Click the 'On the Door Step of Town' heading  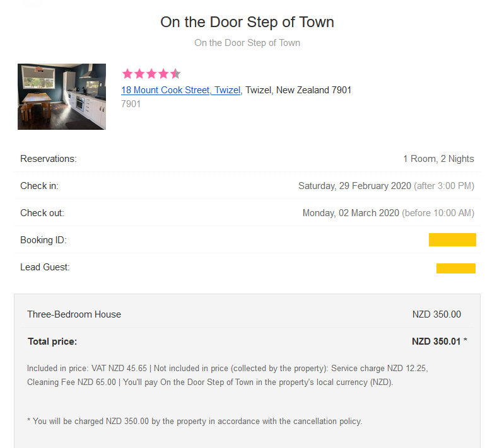pos(247,23)
